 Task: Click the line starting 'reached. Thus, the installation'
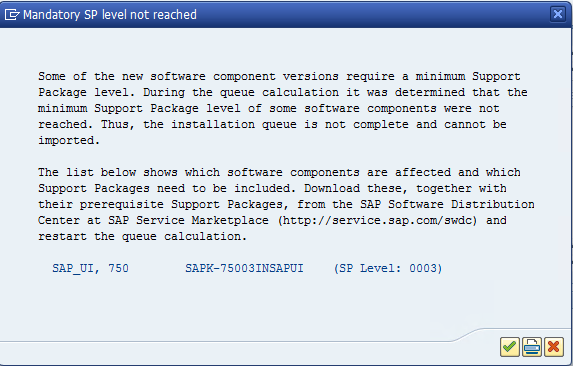click(272, 125)
